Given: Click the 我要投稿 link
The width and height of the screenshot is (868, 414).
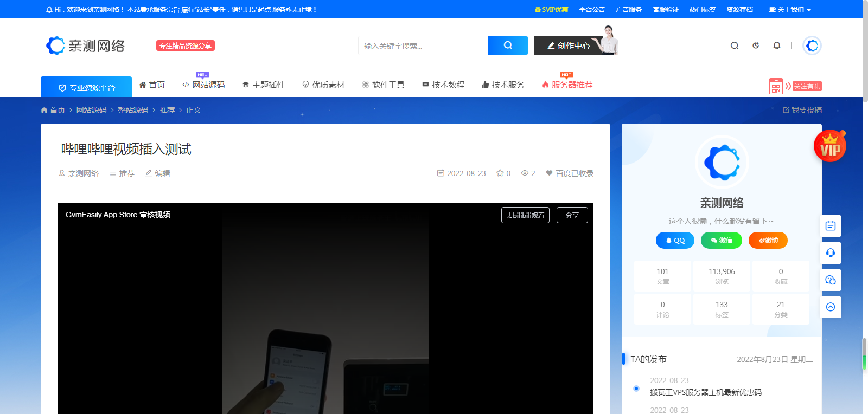Looking at the screenshot, I should pos(802,110).
